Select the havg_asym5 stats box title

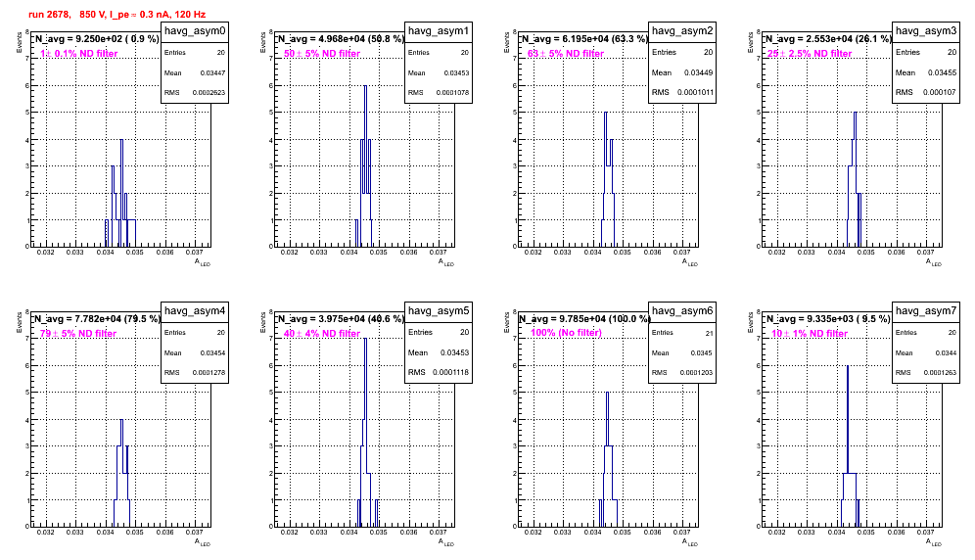coord(439,310)
